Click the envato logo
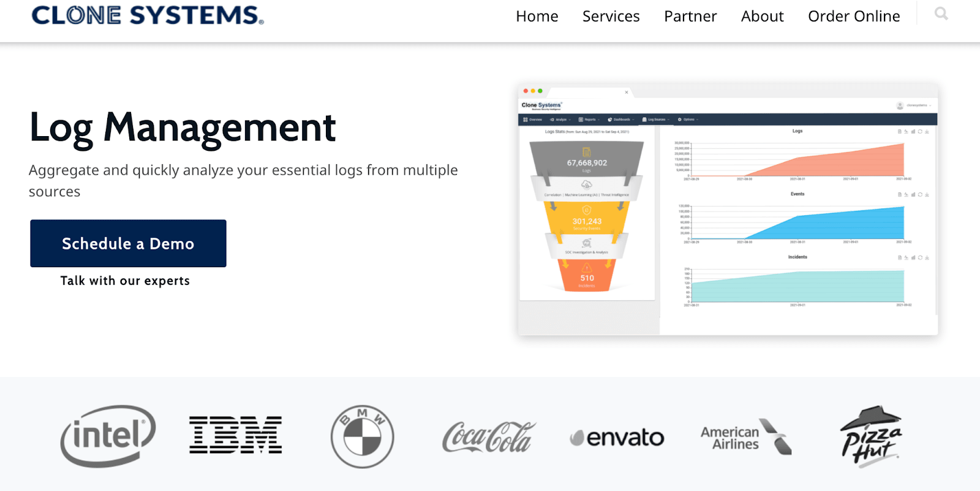Image resolution: width=980 pixels, height=491 pixels. point(617,438)
